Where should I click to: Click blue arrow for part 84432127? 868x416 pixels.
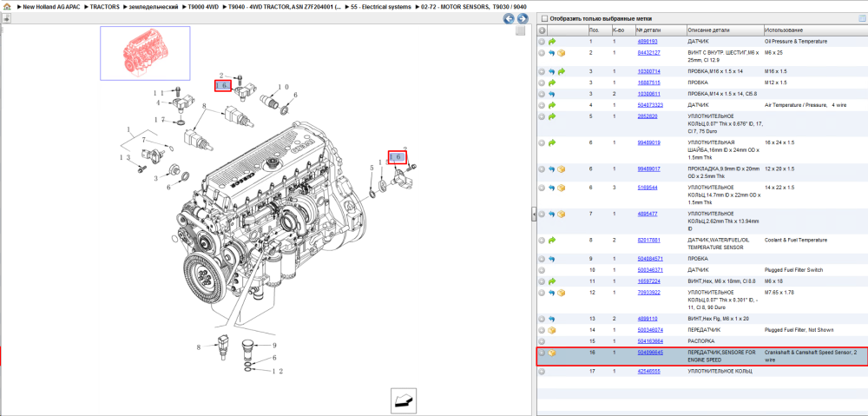552,53
